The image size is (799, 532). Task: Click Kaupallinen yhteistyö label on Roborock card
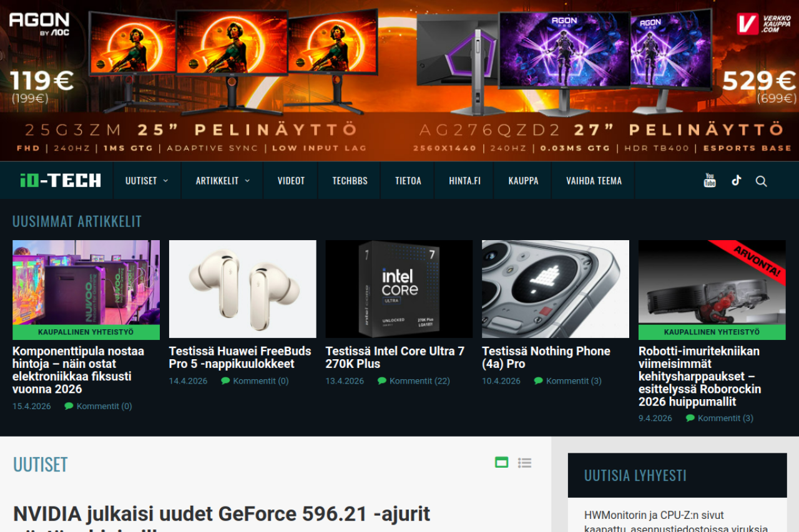712,332
